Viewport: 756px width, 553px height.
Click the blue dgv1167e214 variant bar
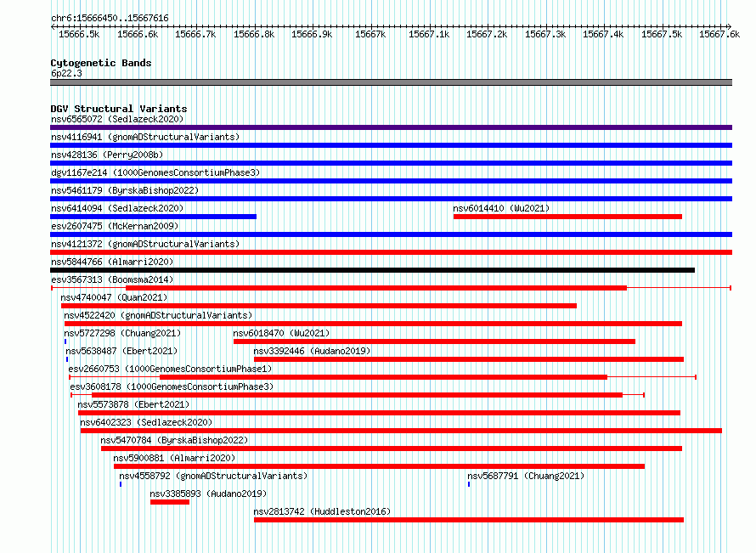pyautogui.click(x=391, y=181)
